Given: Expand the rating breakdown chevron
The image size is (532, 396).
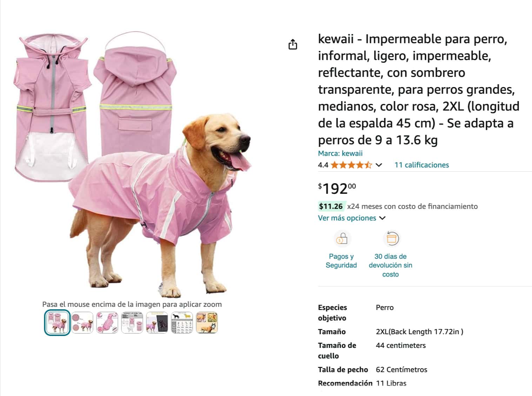Looking at the screenshot, I should pos(379,165).
